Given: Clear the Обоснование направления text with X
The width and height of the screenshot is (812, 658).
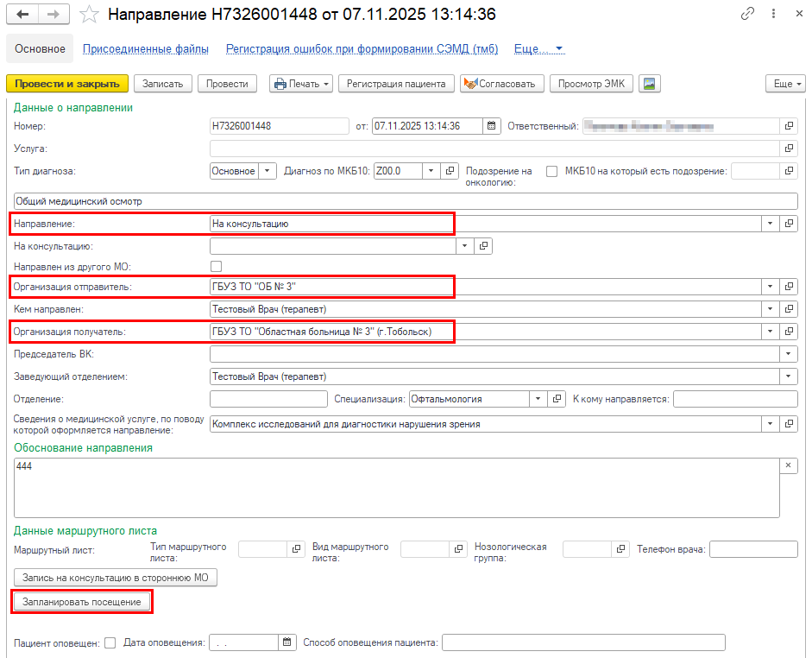Looking at the screenshot, I should pos(789,465).
